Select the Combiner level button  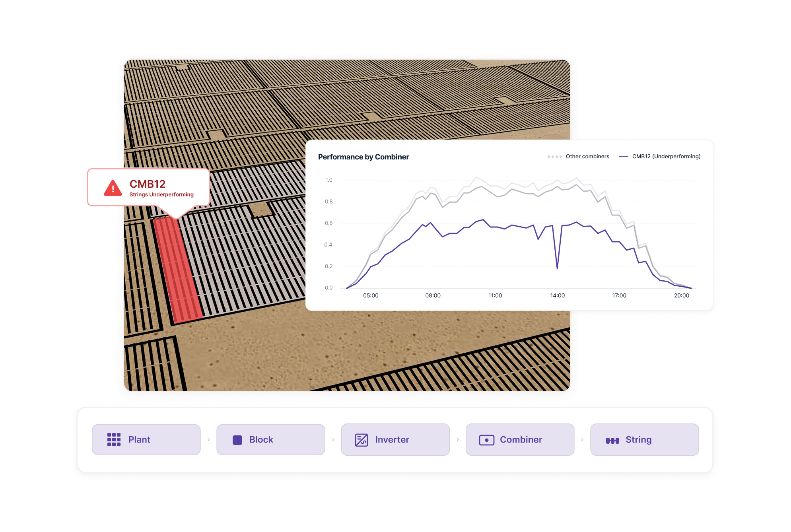(520, 439)
